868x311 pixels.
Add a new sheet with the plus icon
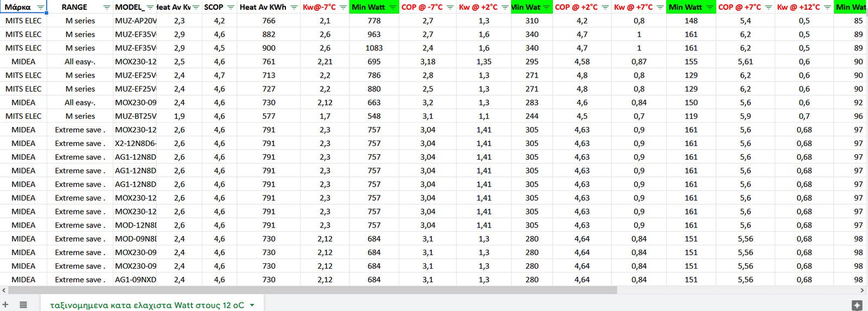[x=5, y=305]
